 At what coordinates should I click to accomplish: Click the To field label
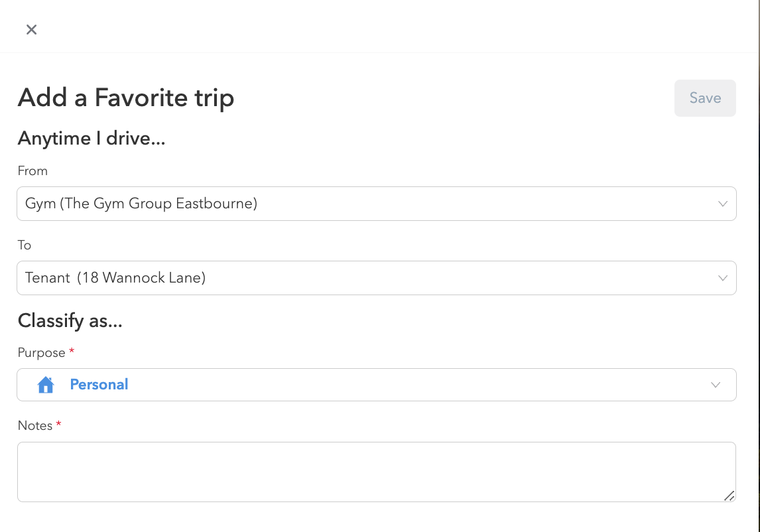tap(25, 245)
